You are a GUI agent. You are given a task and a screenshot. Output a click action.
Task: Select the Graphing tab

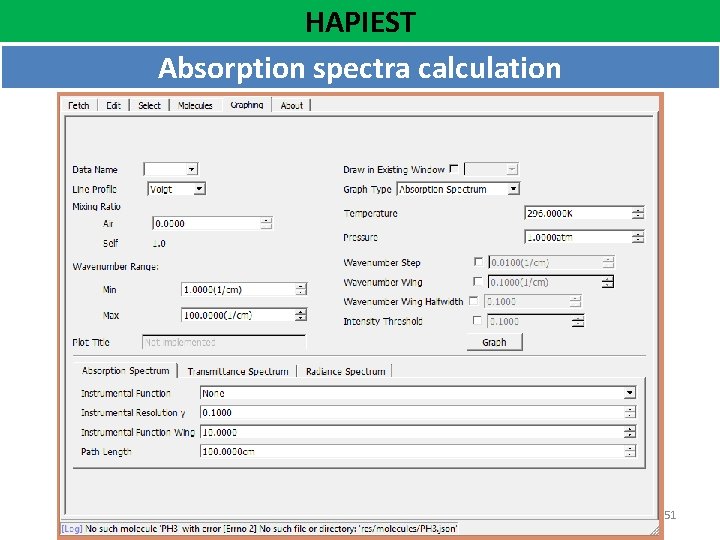tap(247, 105)
